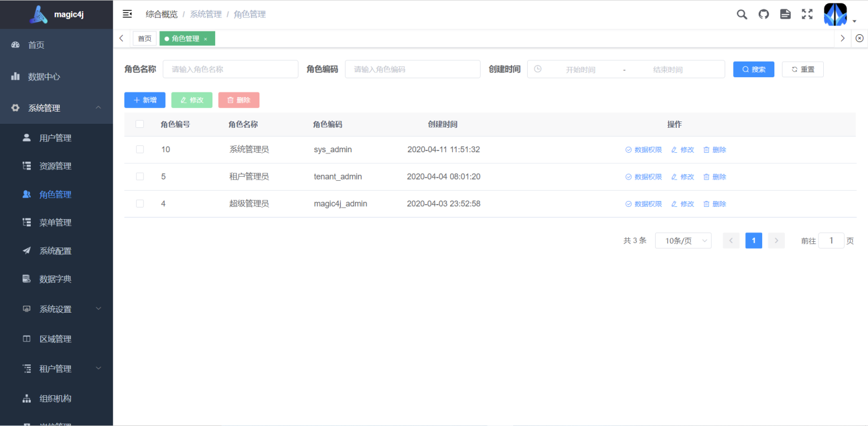This screenshot has width=868, height=426.
Task: Click the document icon in the top bar
Action: click(x=785, y=14)
